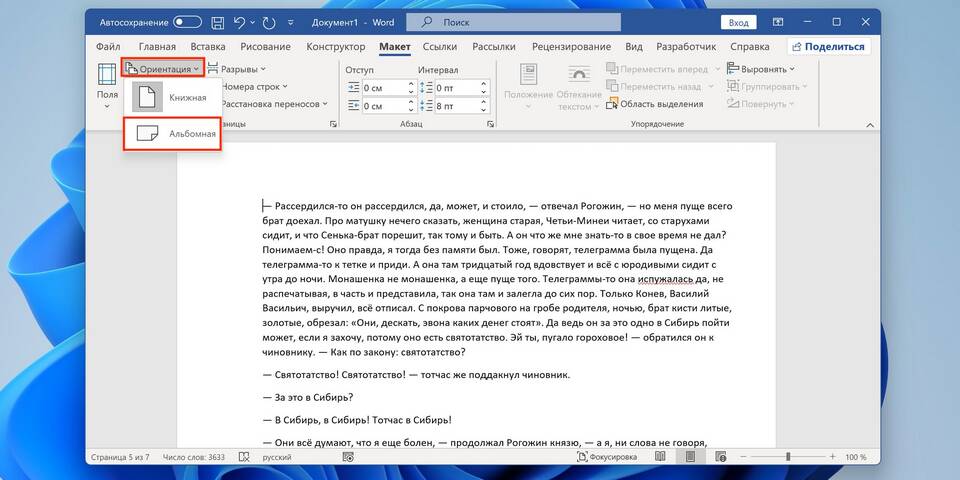
Task: Switch to the Вид tab
Action: pyautogui.click(x=634, y=47)
